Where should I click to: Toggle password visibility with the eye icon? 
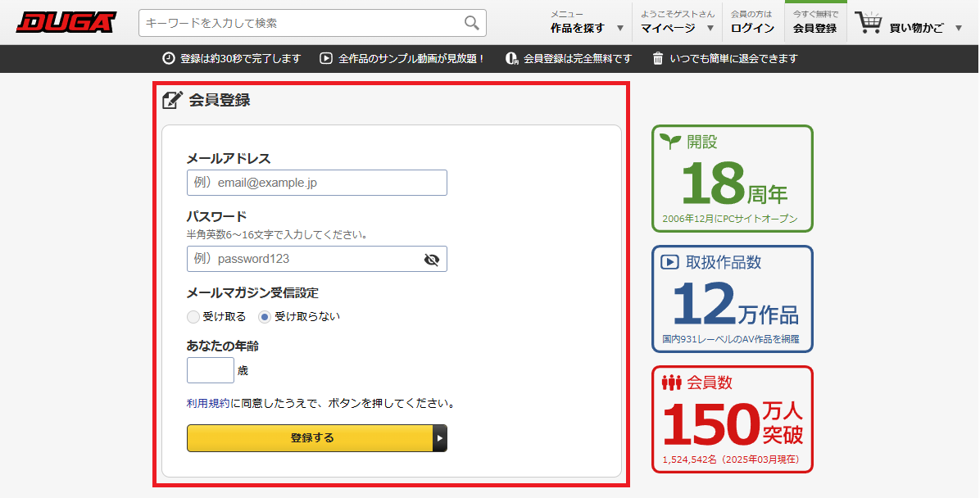tap(432, 259)
